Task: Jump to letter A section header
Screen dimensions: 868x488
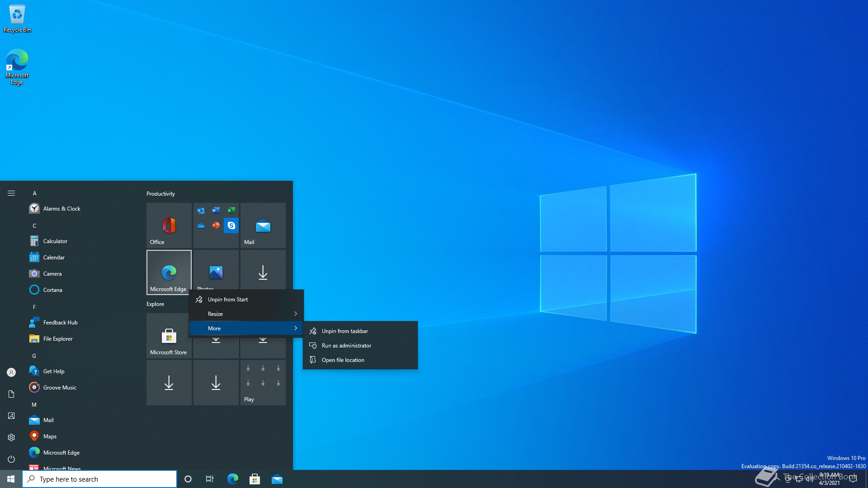Action: point(34,193)
